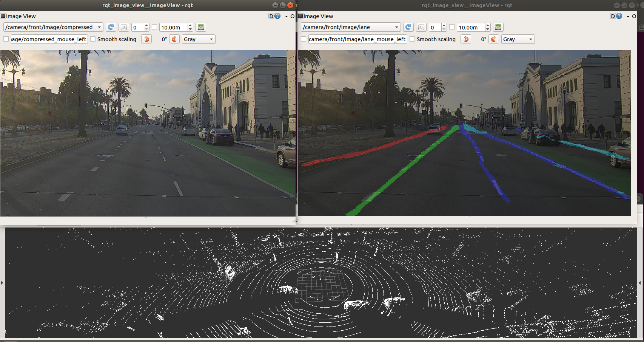Image resolution: width=644 pixels, height=342 pixels.
Task: Click the D dock button in left Image View
Action: (x=271, y=16)
